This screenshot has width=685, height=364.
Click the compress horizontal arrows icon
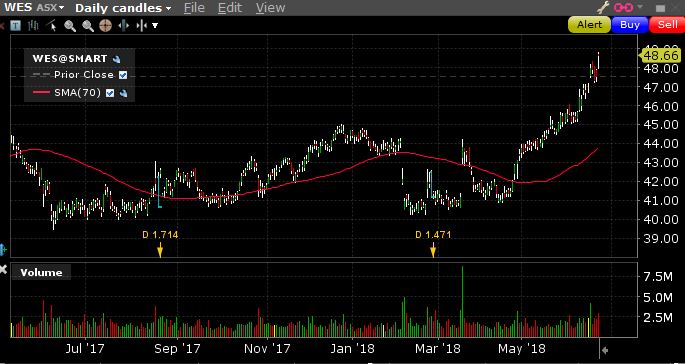(142, 26)
